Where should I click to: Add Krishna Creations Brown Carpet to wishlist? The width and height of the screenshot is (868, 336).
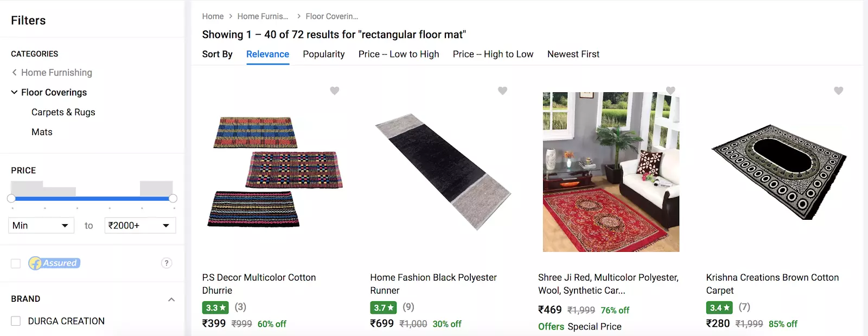(838, 91)
